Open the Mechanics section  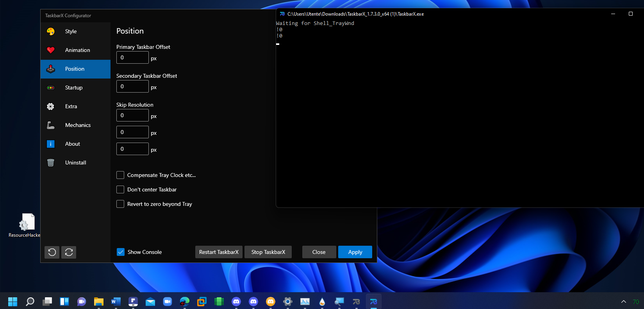pyautogui.click(x=78, y=125)
